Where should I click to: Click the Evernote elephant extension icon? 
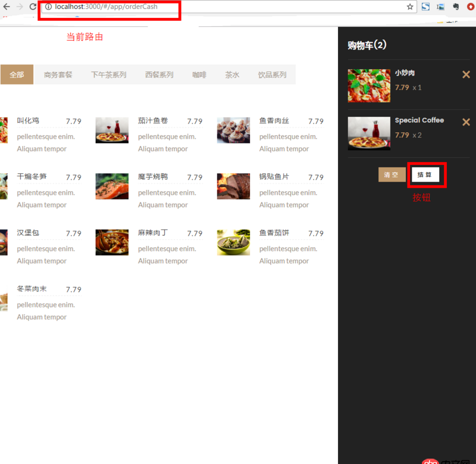coord(455,7)
